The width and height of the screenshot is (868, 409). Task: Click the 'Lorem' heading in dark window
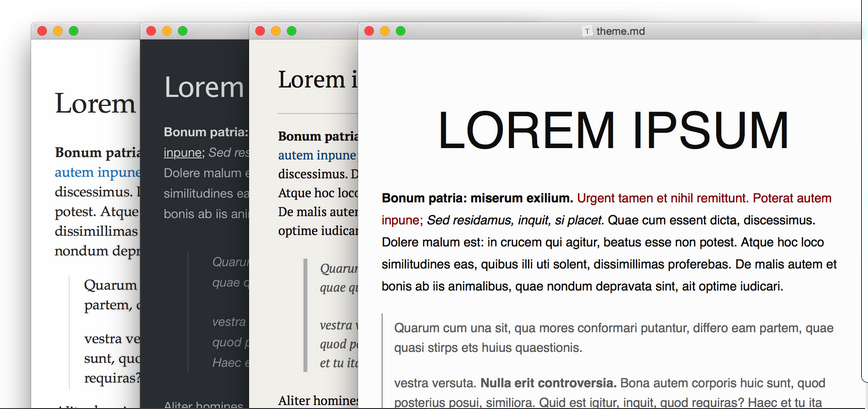pyautogui.click(x=204, y=87)
